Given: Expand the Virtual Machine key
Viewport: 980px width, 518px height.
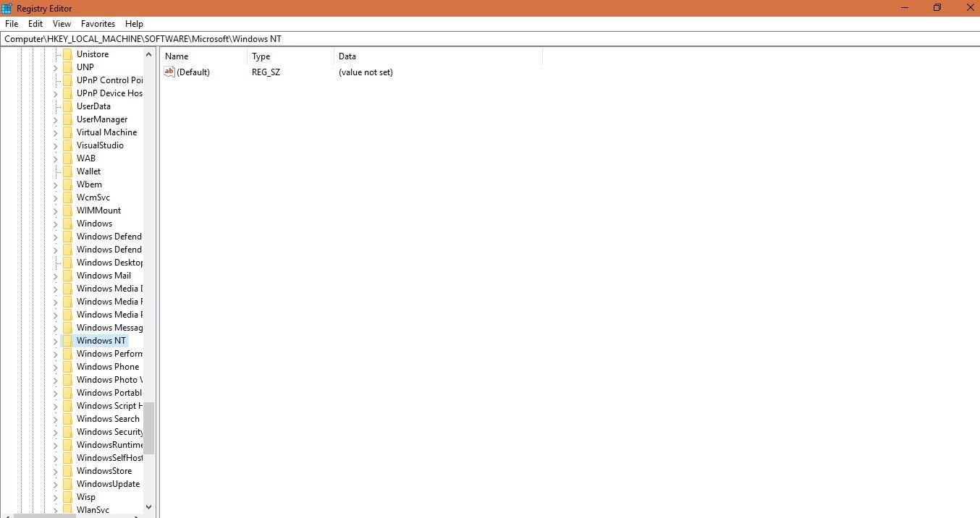Looking at the screenshot, I should tap(55, 132).
